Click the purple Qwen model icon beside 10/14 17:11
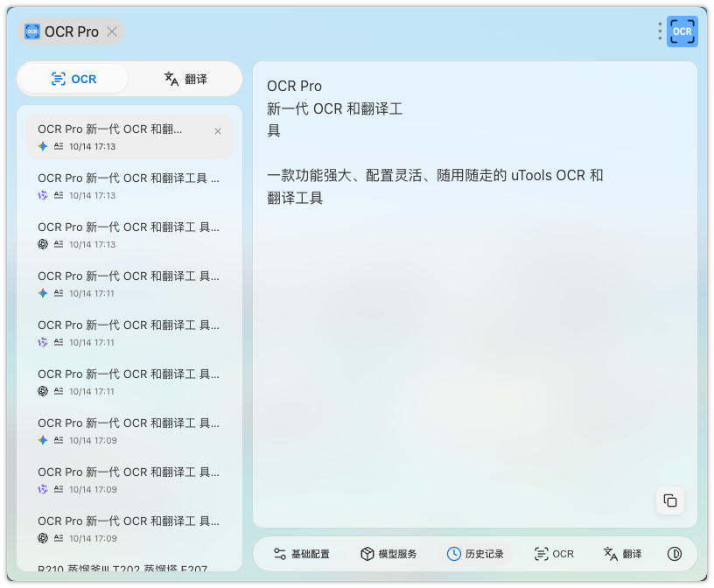 pos(43,342)
